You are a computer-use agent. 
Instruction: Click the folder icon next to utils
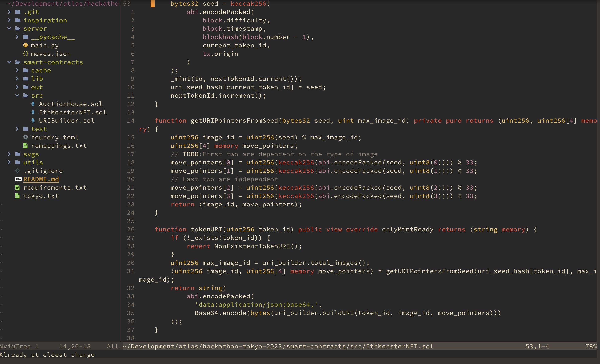pyautogui.click(x=18, y=162)
